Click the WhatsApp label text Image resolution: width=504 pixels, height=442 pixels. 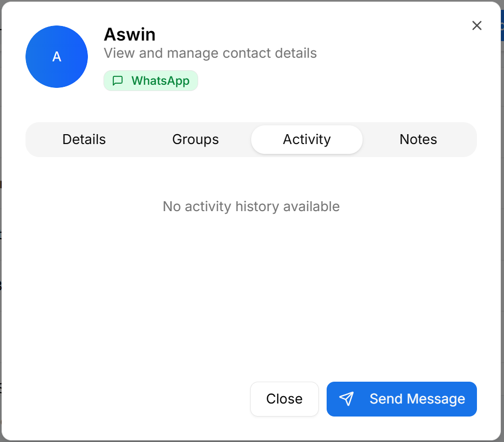click(159, 81)
